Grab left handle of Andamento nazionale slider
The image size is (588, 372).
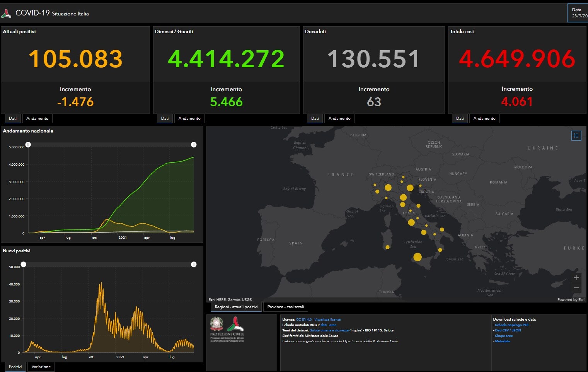pyautogui.click(x=28, y=144)
